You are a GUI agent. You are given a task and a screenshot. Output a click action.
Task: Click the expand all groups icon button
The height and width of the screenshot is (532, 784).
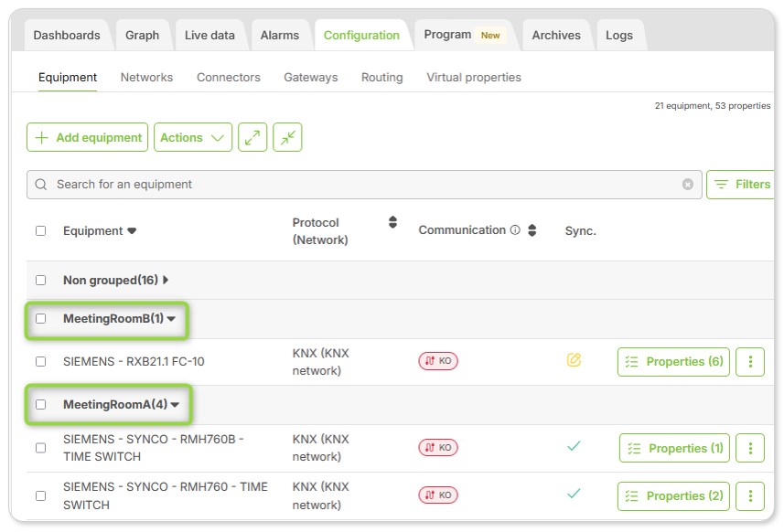[x=252, y=137]
